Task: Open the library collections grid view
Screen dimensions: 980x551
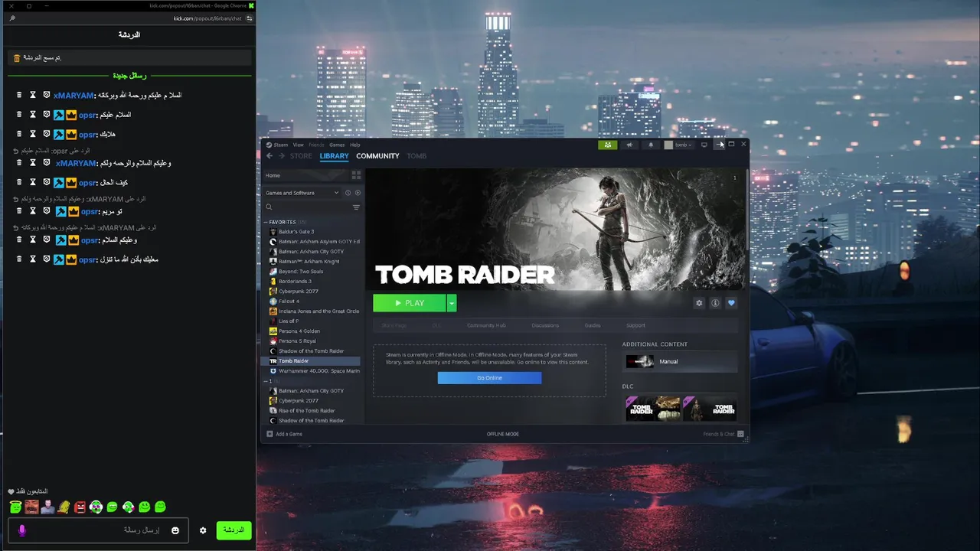Action: coord(356,175)
